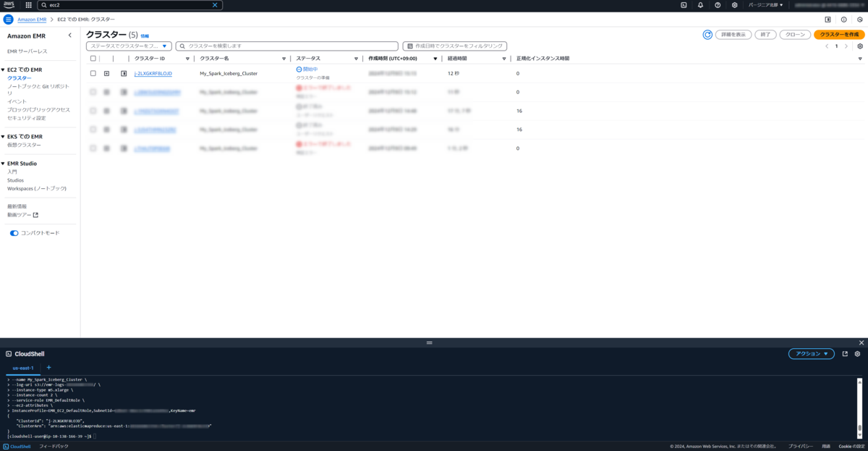Click 詳細を表示 button
This screenshot has height=451, width=868.
[x=733, y=35]
